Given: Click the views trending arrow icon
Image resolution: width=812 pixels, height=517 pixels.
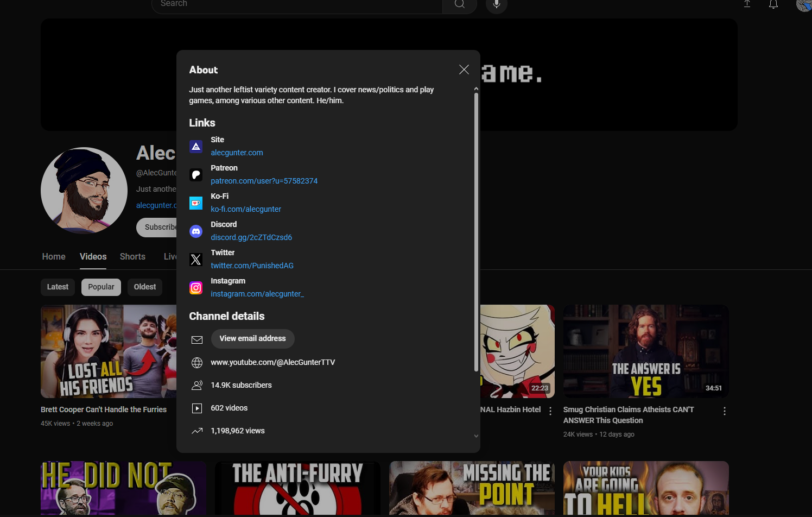Looking at the screenshot, I should pyautogui.click(x=197, y=431).
